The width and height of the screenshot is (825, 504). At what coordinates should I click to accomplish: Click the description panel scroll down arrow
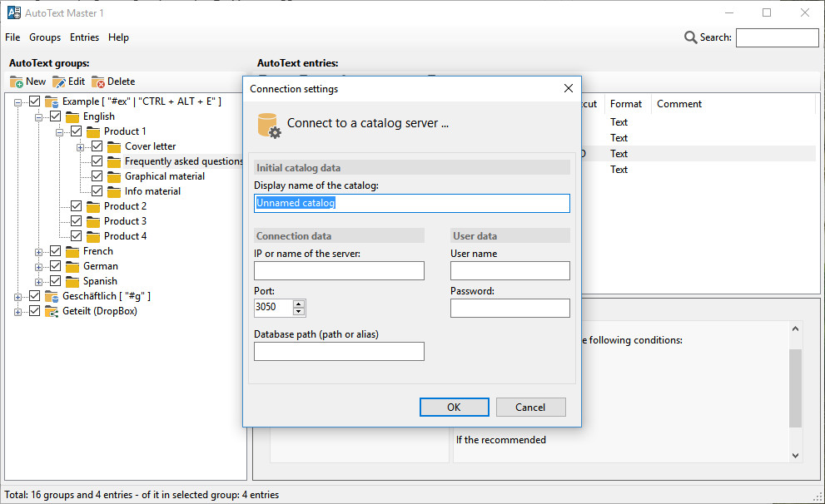point(795,456)
